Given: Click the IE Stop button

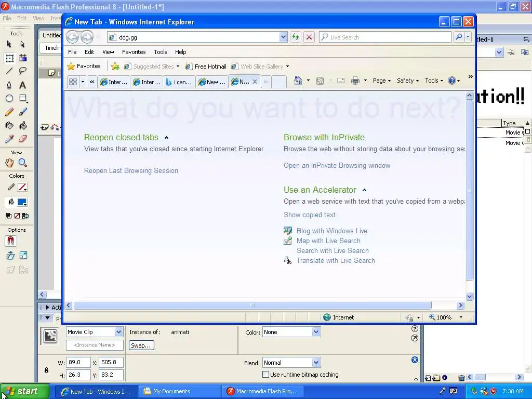Looking at the screenshot, I should pyautogui.click(x=309, y=37).
